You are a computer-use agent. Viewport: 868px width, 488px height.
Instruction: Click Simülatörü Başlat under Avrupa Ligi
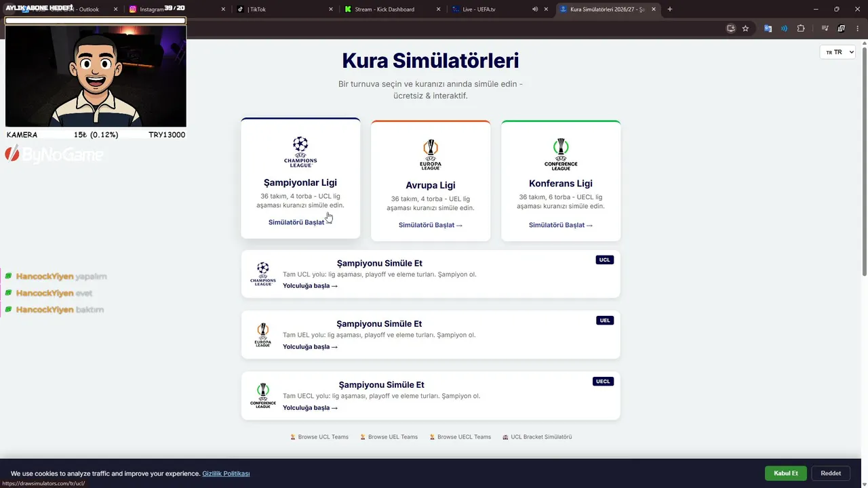[x=431, y=225]
